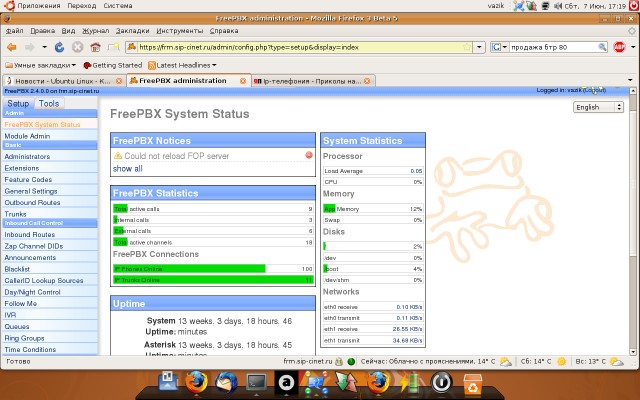Select the Setup tab in FreePBX

point(18,104)
